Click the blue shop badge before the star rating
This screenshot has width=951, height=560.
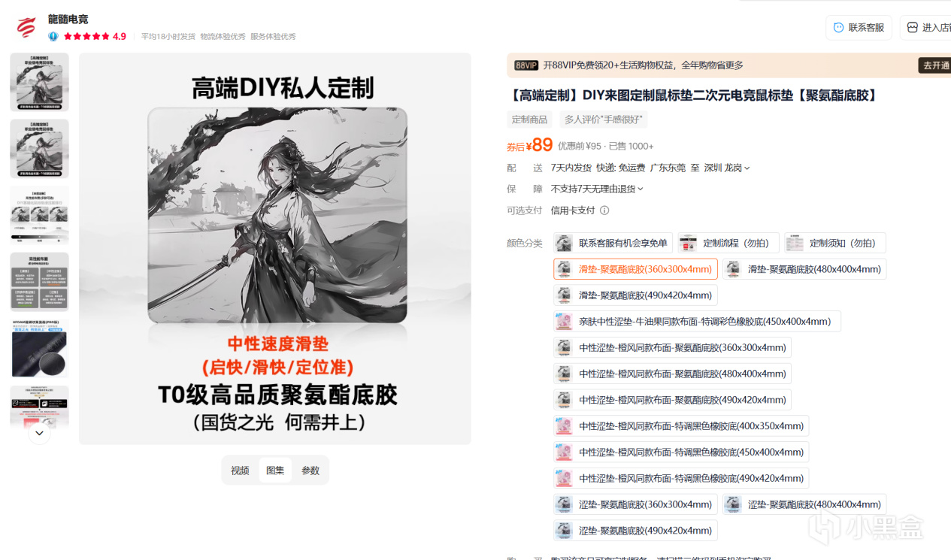click(x=53, y=36)
